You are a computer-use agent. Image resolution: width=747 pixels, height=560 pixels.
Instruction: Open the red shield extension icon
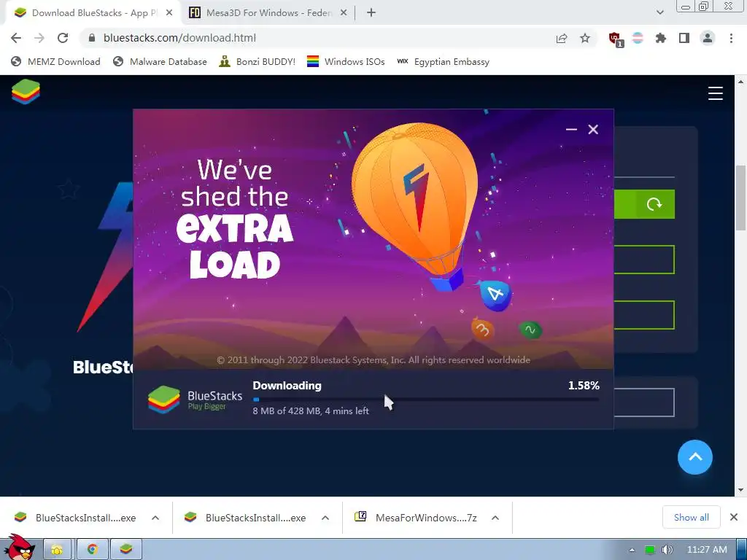[616, 39]
